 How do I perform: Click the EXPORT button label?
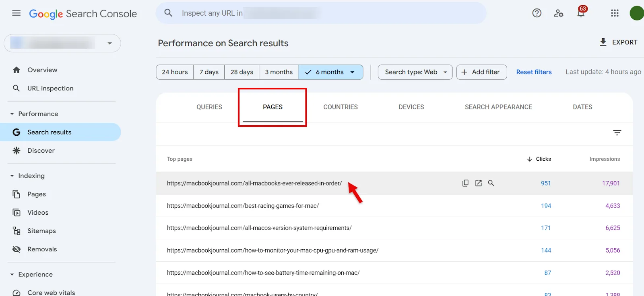tap(625, 42)
